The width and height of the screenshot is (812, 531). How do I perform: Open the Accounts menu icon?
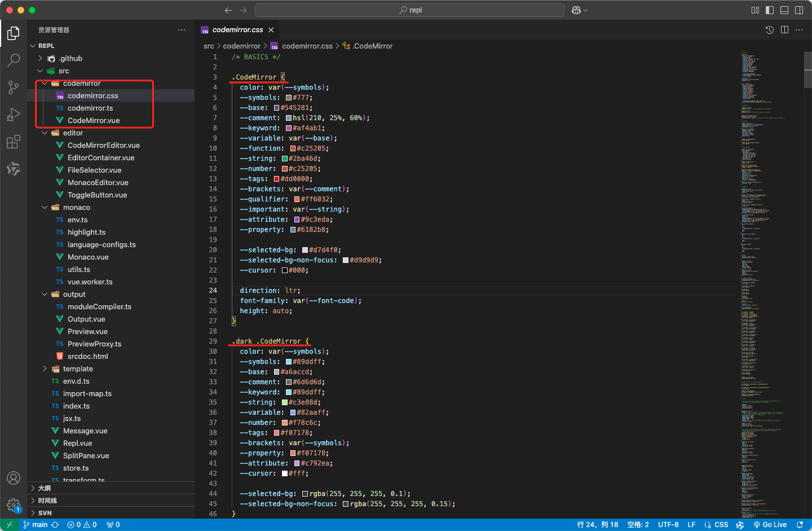pyautogui.click(x=14, y=478)
